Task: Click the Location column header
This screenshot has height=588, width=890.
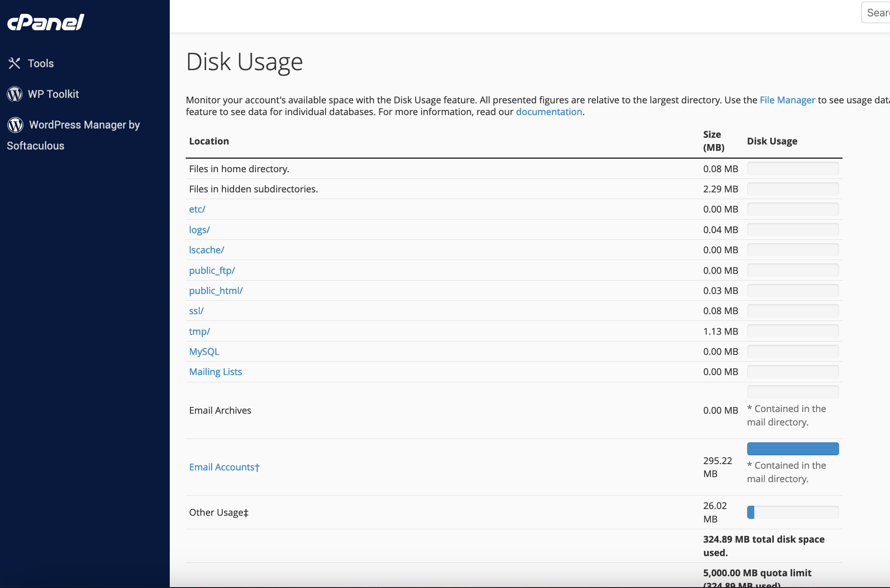Action: tap(209, 141)
